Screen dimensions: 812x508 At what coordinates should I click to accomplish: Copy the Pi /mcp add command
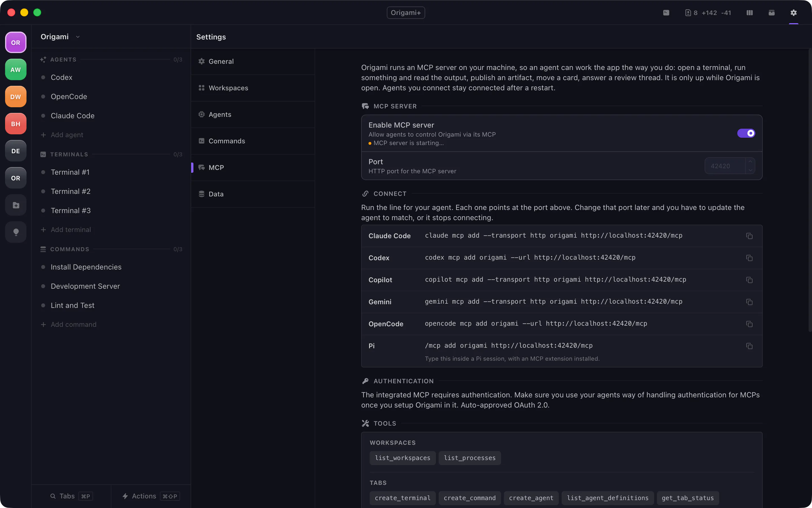(749, 346)
